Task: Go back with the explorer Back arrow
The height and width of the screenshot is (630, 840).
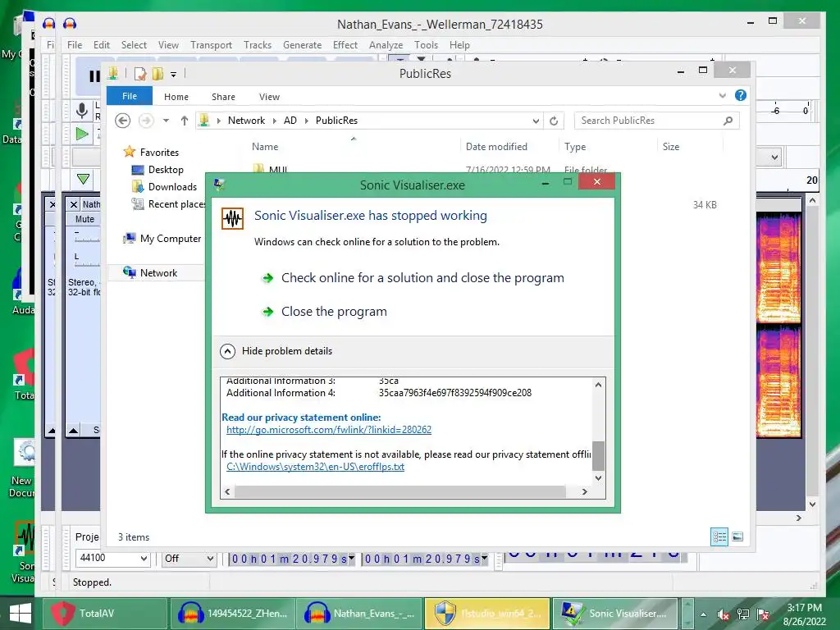Action: [x=123, y=121]
